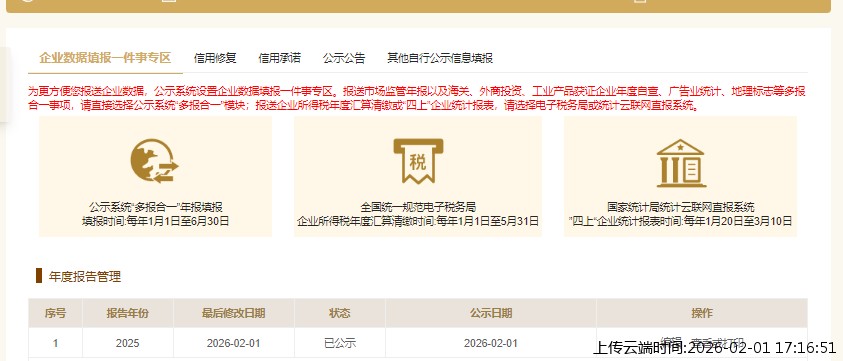This screenshot has height=361, width=843.
Task: Click the 报告年份 column header
Action: pyautogui.click(x=127, y=313)
